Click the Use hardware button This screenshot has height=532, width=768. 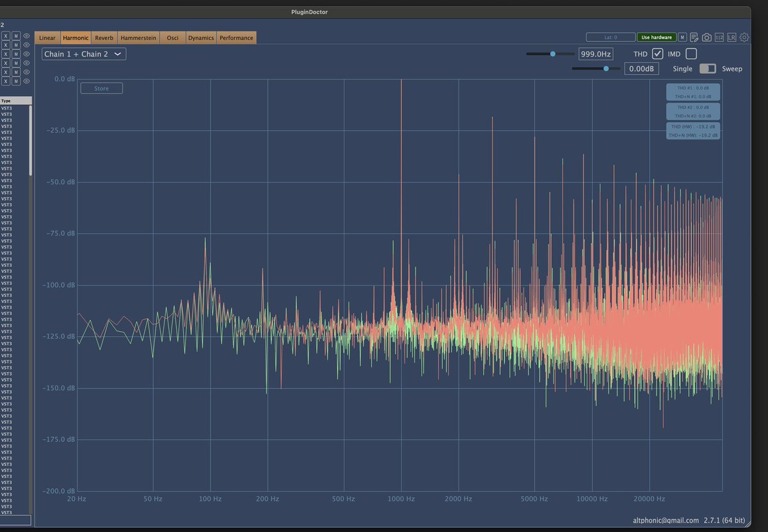click(x=657, y=37)
